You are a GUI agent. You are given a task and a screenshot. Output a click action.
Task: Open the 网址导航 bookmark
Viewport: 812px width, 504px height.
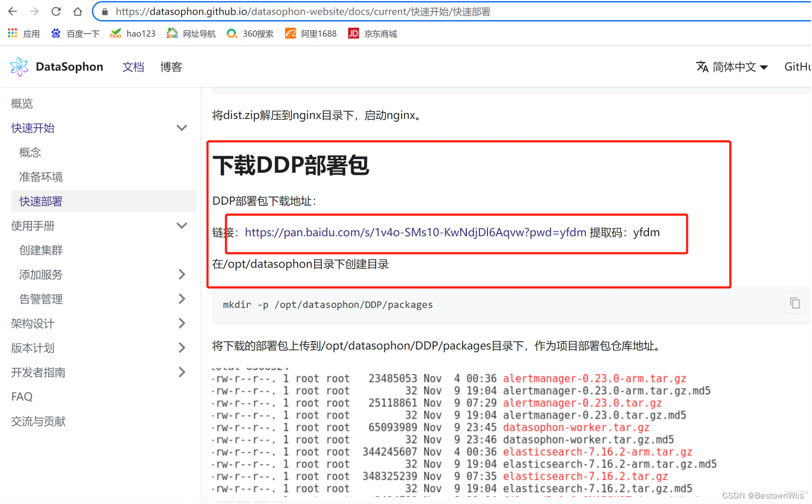pos(191,34)
